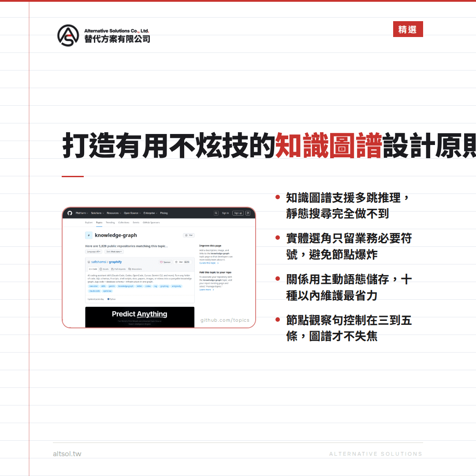
Task: Click the Python language label
Action: point(112,299)
